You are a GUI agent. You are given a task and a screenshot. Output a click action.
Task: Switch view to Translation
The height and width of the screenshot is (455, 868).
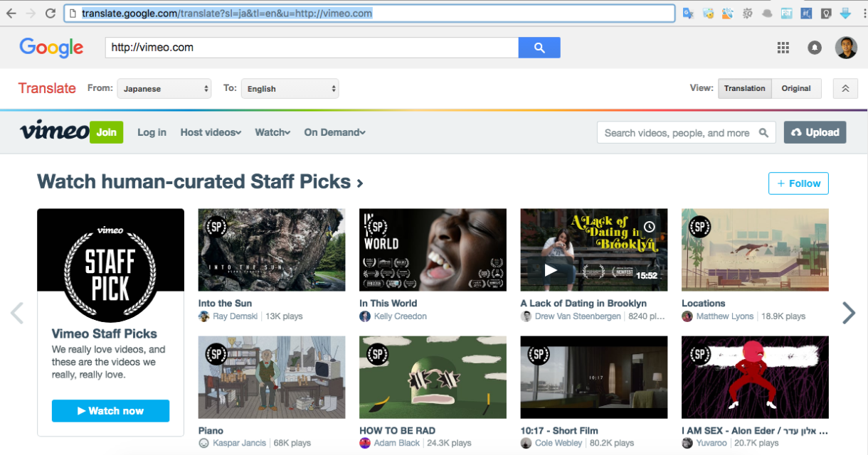[745, 88]
